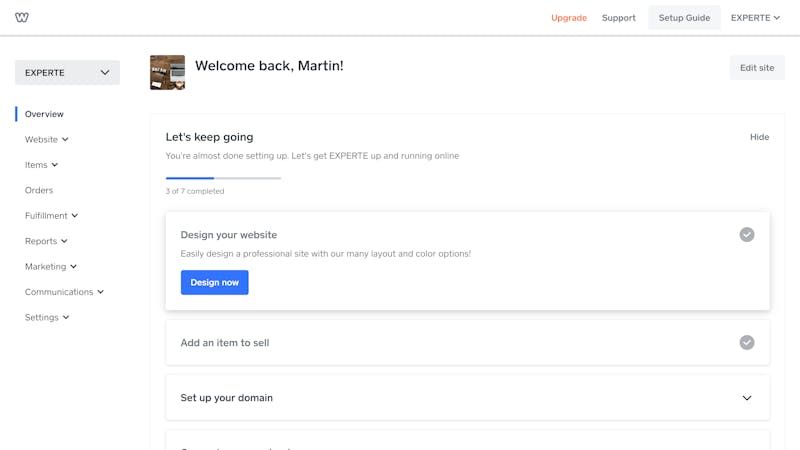800x450 pixels.
Task: Click the Edit site button
Action: click(757, 68)
